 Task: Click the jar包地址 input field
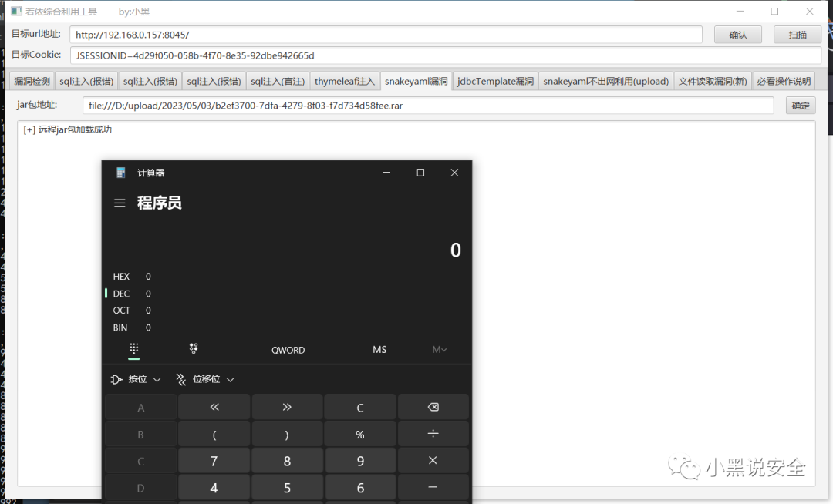tap(428, 106)
